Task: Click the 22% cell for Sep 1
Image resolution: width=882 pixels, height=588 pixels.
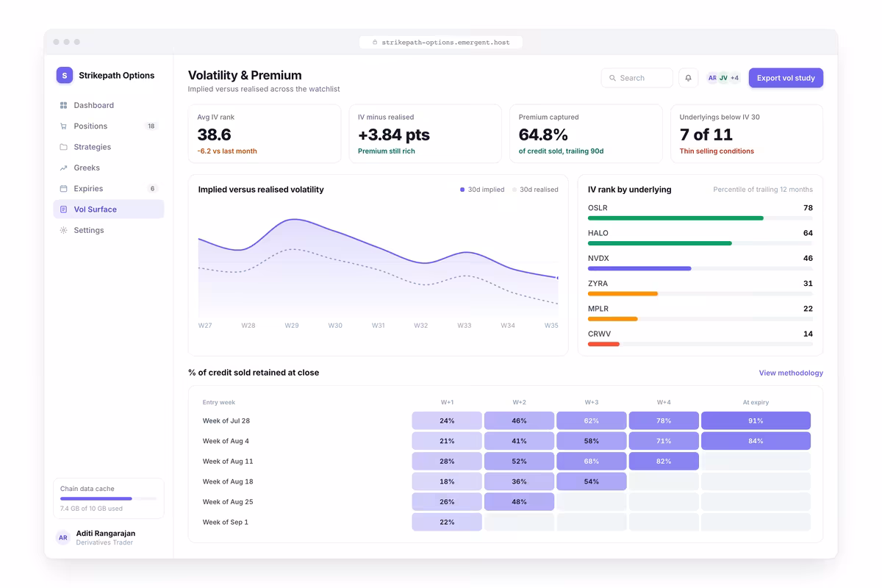Action: pyautogui.click(x=447, y=522)
